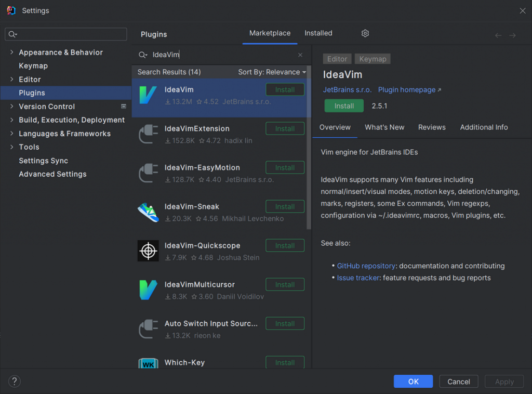Image resolution: width=532 pixels, height=394 pixels.
Task: Open the Additional Info tab
Action: [x=484, y=127]
